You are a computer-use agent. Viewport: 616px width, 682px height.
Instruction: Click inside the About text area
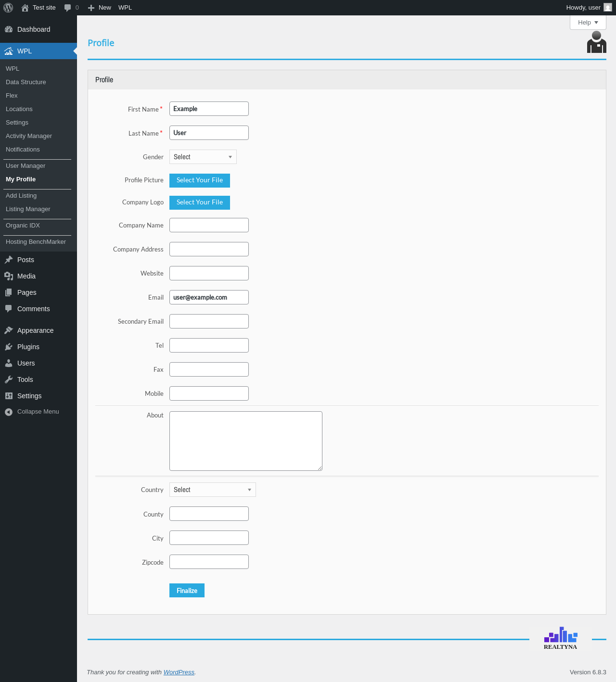coord(246,441)
